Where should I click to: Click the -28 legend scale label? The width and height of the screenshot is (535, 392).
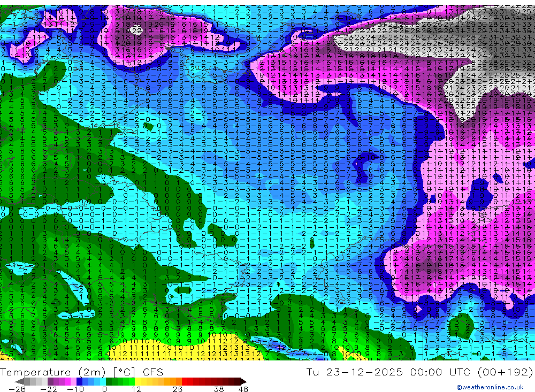(17, 389)
